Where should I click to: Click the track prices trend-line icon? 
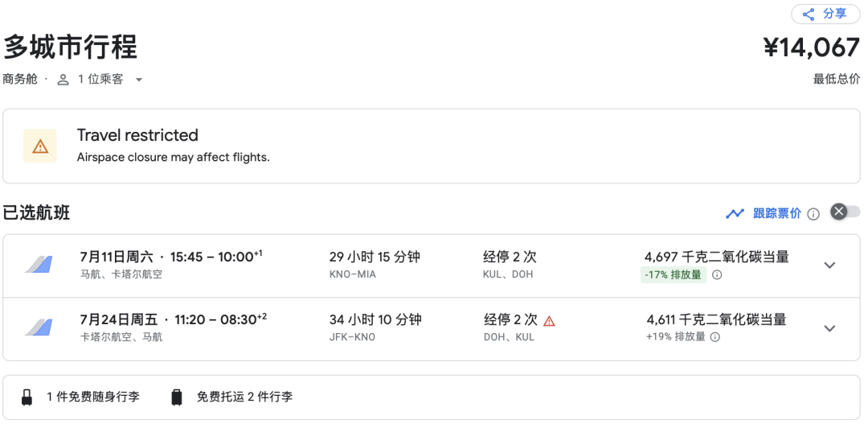point(735,213)
